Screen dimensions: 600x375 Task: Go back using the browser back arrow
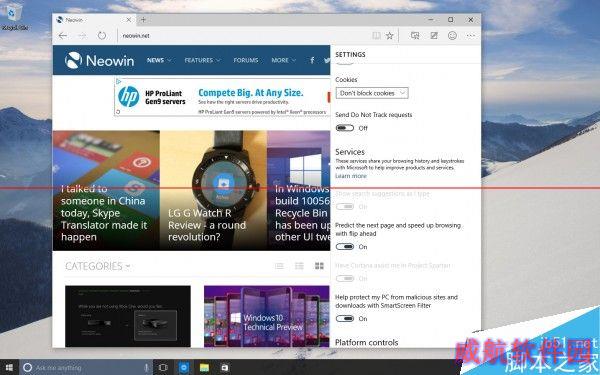point(63,36)
